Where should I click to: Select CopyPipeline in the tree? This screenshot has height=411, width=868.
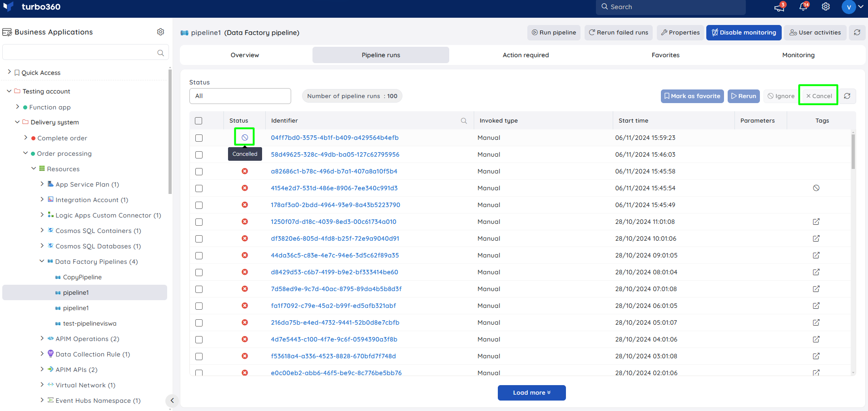point(82,277)
